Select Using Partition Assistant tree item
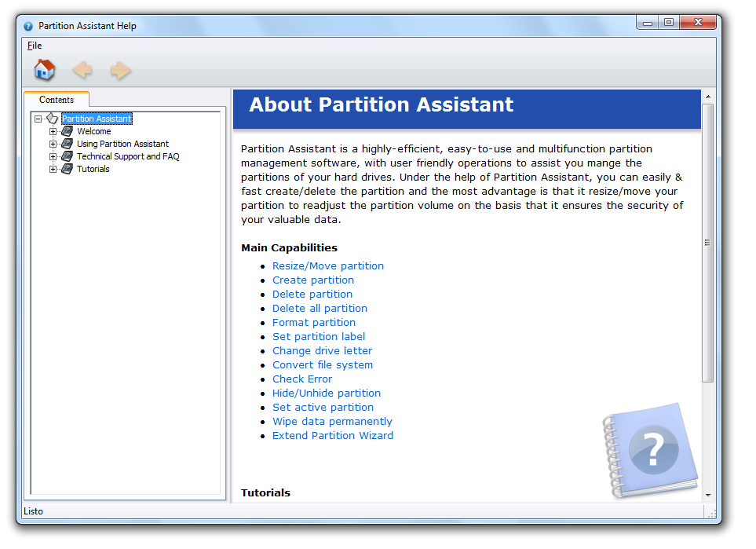This screenshot has width=756, height=549. point(122,144)
